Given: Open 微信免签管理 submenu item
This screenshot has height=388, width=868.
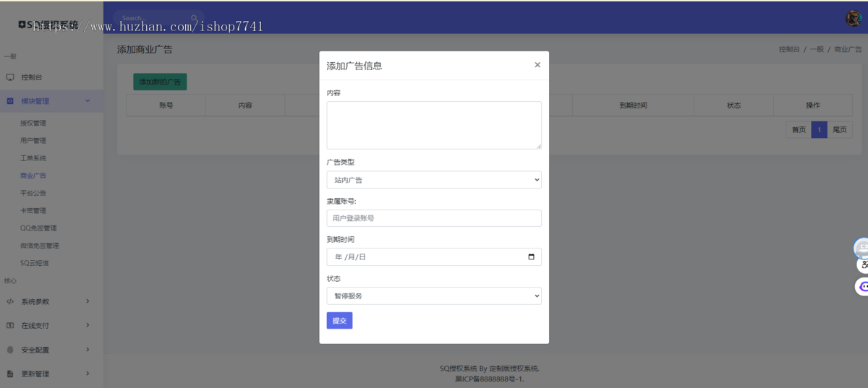Looking at the screenshot, I should (x=40, y=246).
